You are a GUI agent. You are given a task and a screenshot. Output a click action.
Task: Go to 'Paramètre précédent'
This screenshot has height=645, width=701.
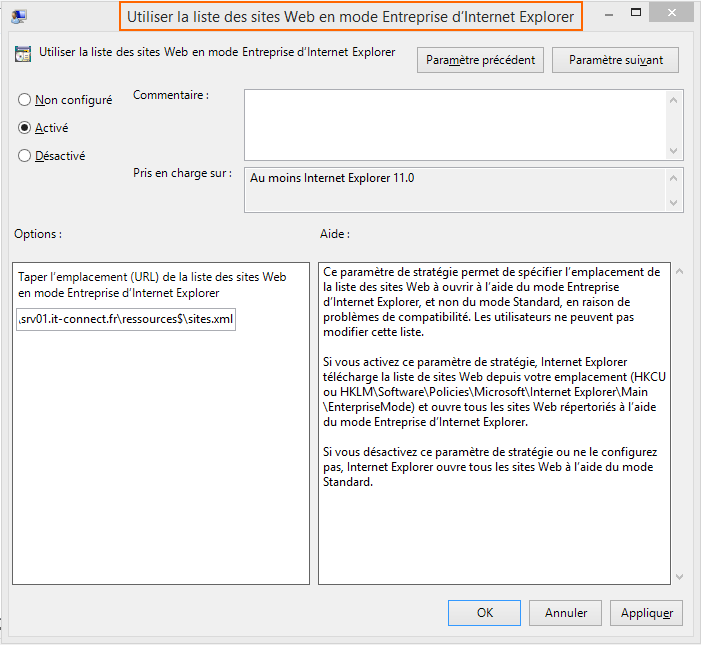[481, 60]
